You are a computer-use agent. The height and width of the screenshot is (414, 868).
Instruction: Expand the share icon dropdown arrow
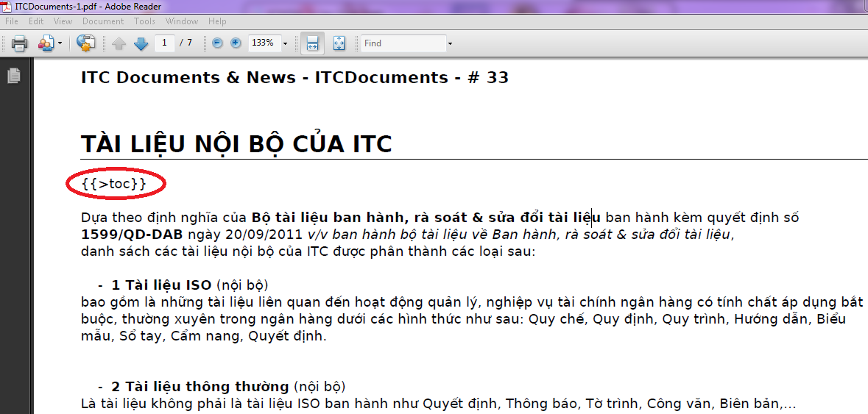pos(60,43)
